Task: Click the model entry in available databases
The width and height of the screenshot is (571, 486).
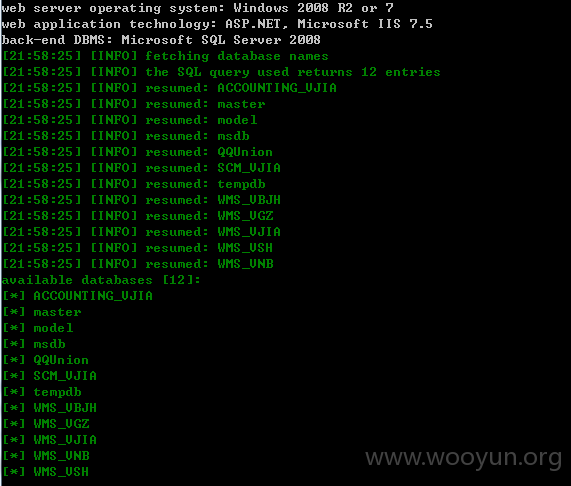Action: (38, 328)
